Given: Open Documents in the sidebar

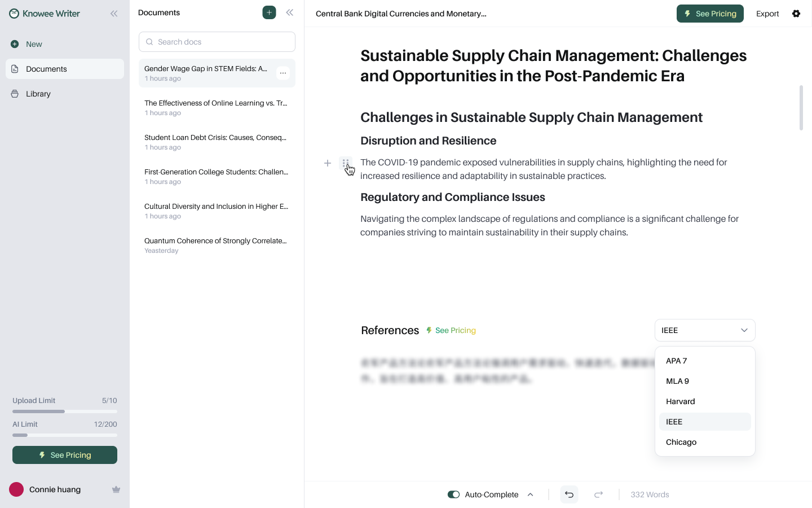Looking at the screenshot, I should pos(65,69).
